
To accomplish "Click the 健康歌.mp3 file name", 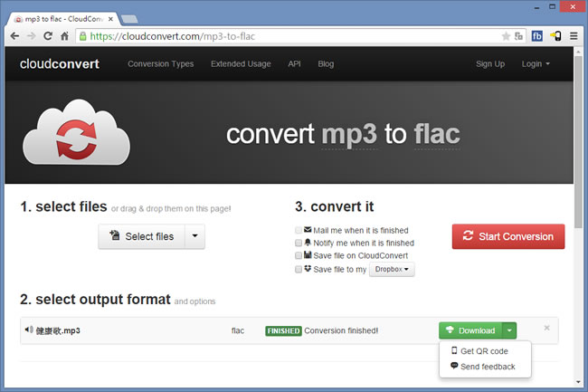I will (58, 330).
